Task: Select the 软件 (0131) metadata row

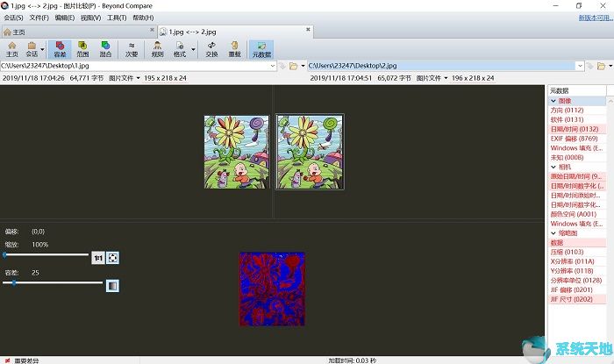Action: [577, 120]
